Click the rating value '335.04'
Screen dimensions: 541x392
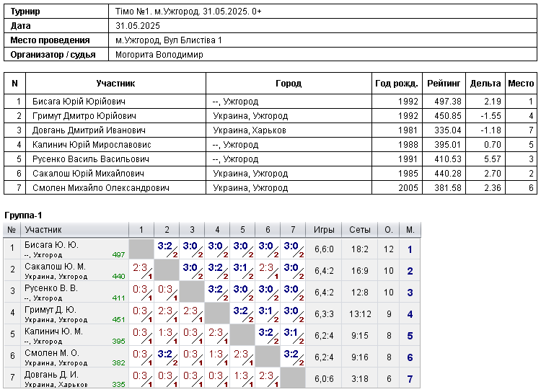(448, 130)
